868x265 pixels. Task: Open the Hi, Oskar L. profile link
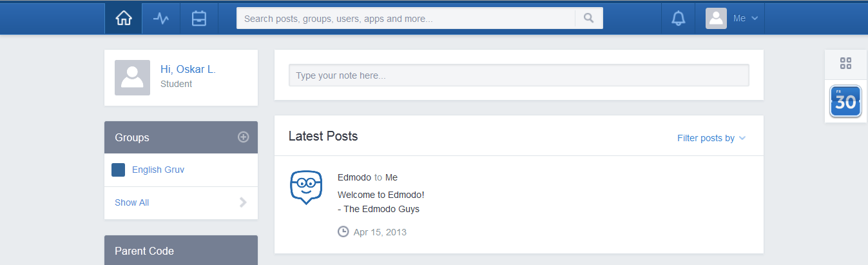tap(188, 69)
